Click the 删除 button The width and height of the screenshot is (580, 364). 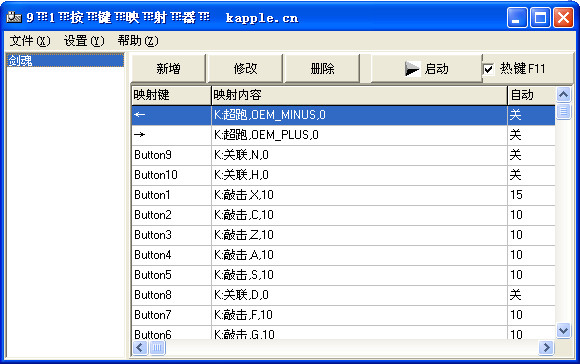(322, 68)
